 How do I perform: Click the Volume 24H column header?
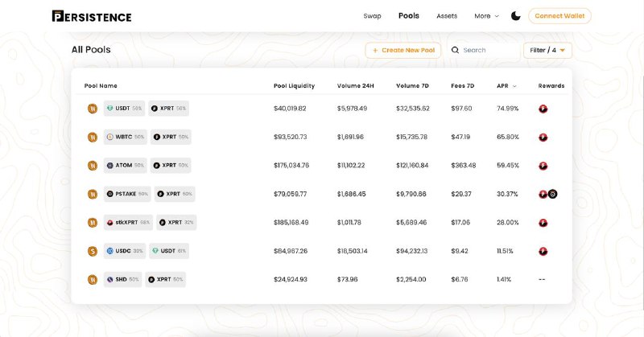tap(355, 86)
